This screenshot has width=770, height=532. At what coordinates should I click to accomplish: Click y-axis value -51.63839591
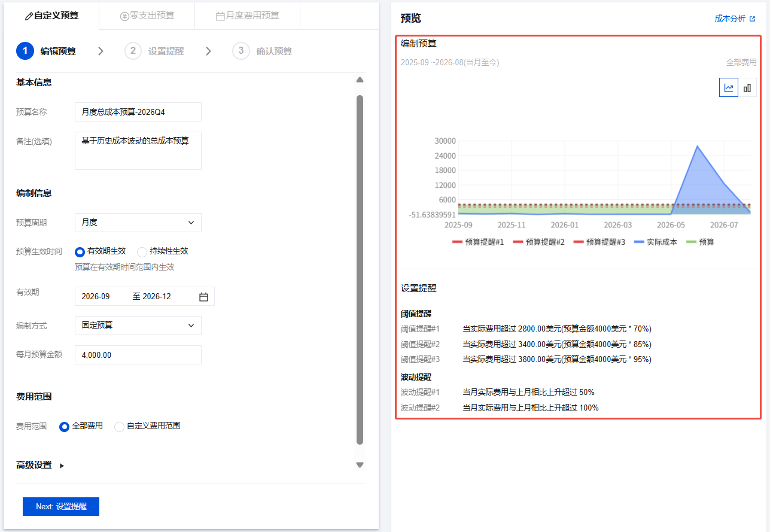click(433, 214)
